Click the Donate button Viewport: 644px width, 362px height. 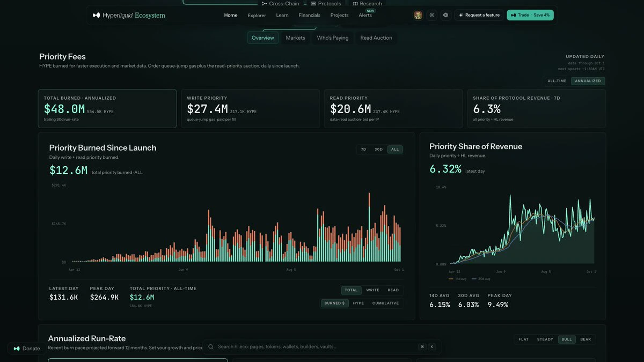26,349
